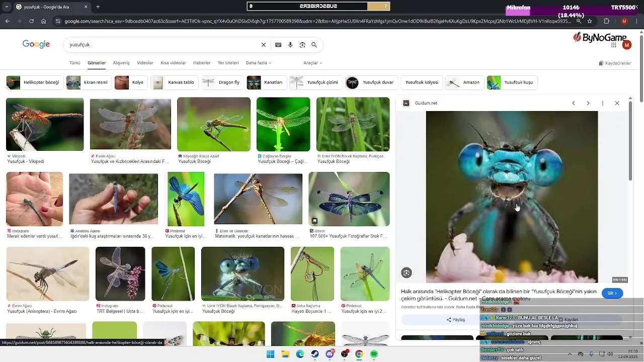Viewport: 644px width, 362px height.
Task: Click the 'Paylaş' share button
Action: [x=455, y=320]
